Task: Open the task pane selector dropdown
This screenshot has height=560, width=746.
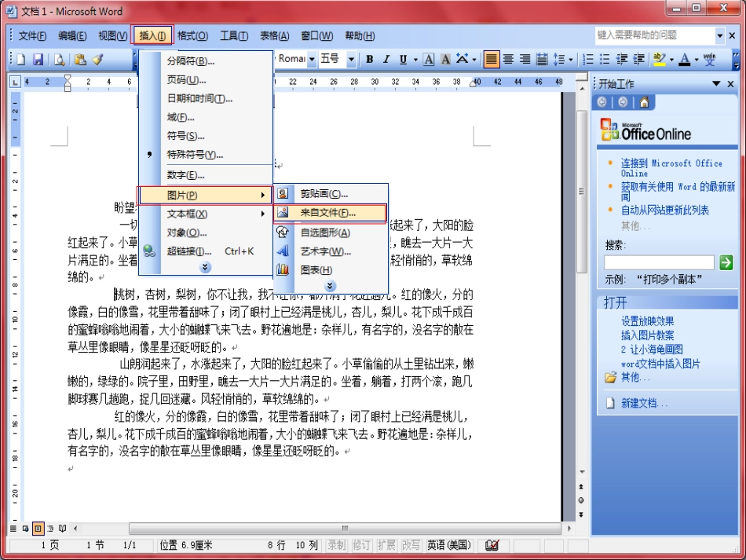Action: click(716, 84)
